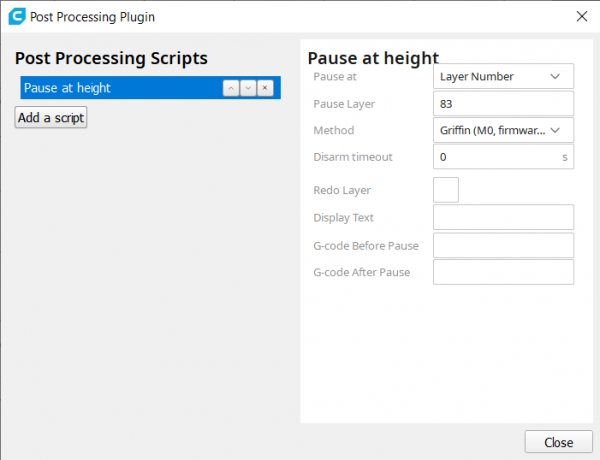
Task: Expand the Method dropdown showing Griffin
Action: [503, 130]
